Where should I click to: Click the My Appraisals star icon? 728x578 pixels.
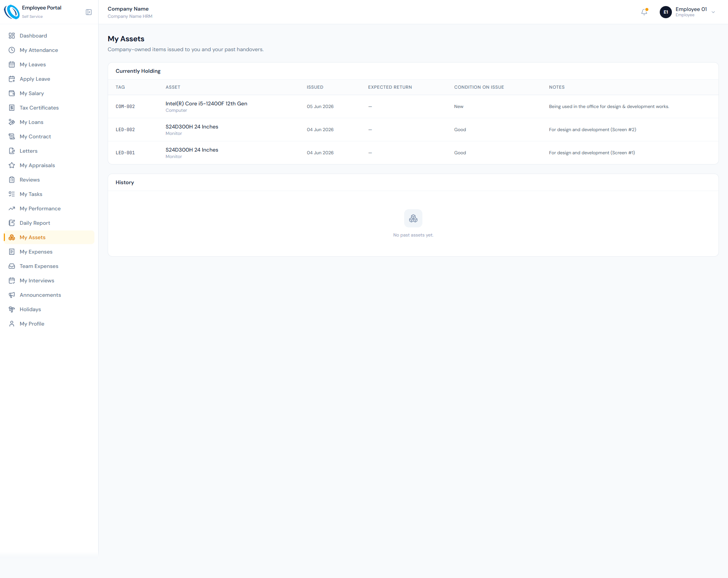[x=12, y=165]
